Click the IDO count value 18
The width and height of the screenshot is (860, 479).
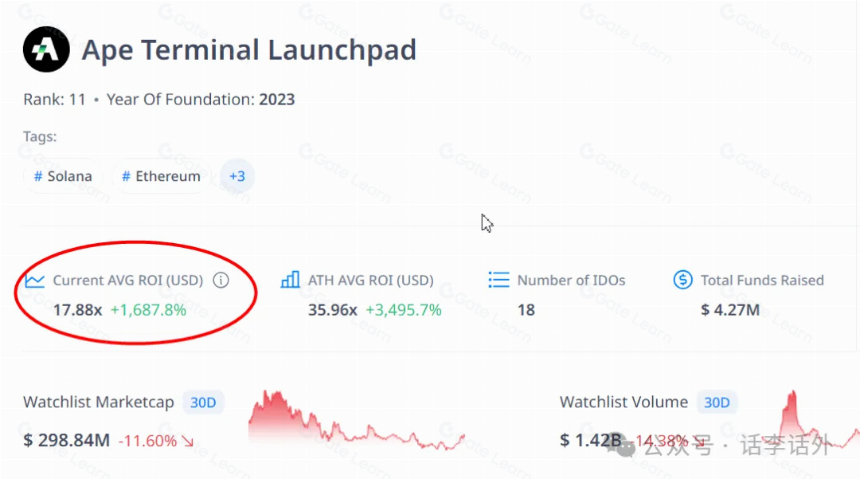coord(526,310)
